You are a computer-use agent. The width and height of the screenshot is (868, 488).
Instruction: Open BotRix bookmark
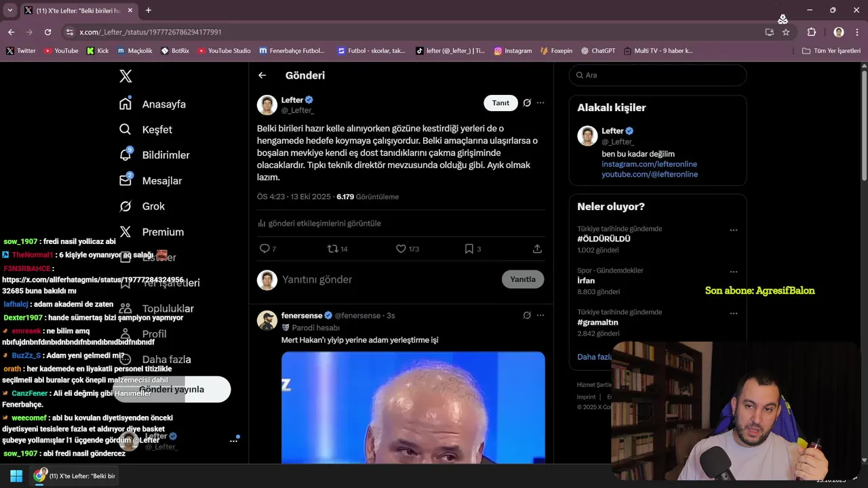click(175, 51)
